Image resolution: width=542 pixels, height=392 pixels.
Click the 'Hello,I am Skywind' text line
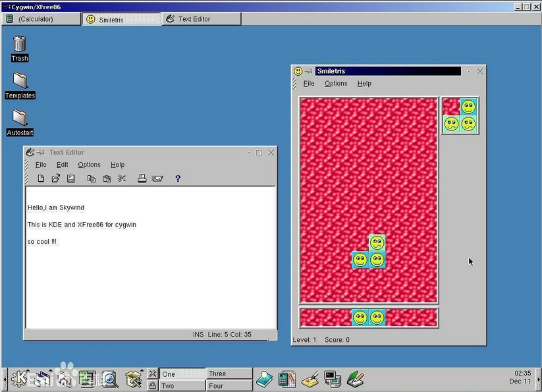tap(56, 208)
